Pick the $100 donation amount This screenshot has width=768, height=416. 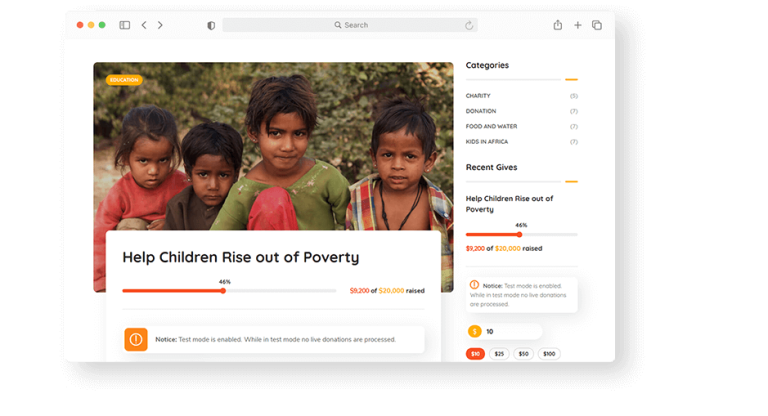tap(549, 354)
